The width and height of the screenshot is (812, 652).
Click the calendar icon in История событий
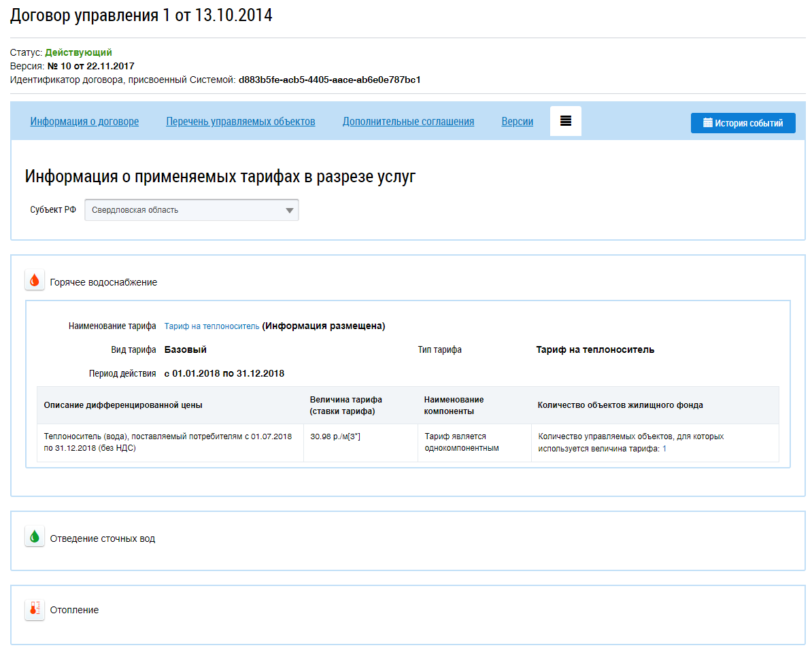(707, 123)
